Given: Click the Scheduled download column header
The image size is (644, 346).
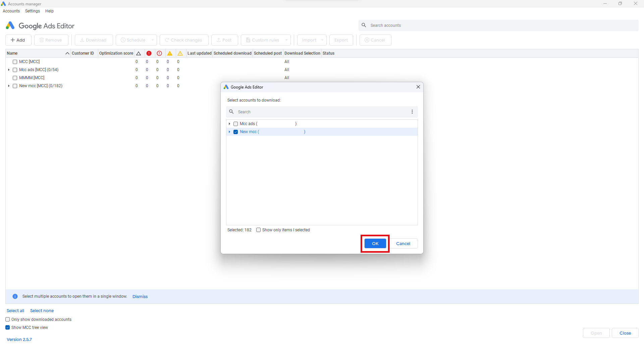Looking at the screenshot, I should point(232,53).
